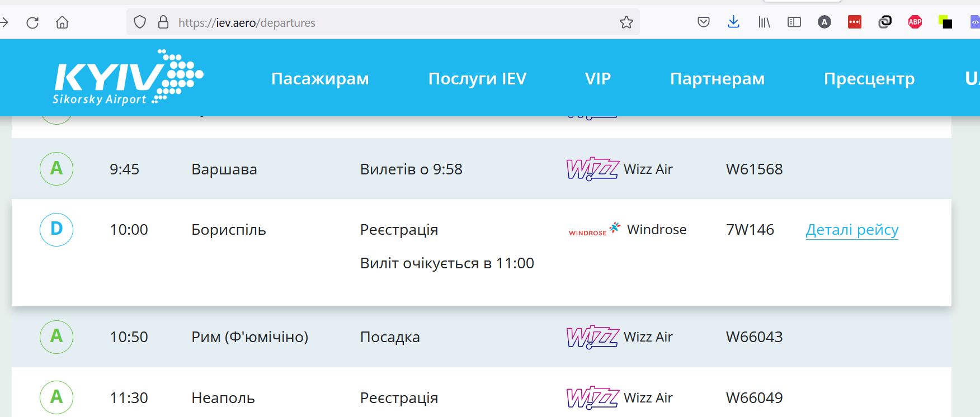The width and height of the screenshot is (980, 417).
Task: Open the Пасажирам menu
Action: pos(320,79)
